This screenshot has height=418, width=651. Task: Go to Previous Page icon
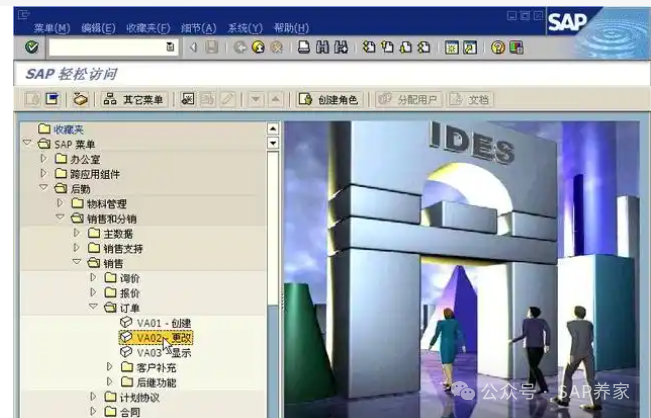[x=387, y=47]
